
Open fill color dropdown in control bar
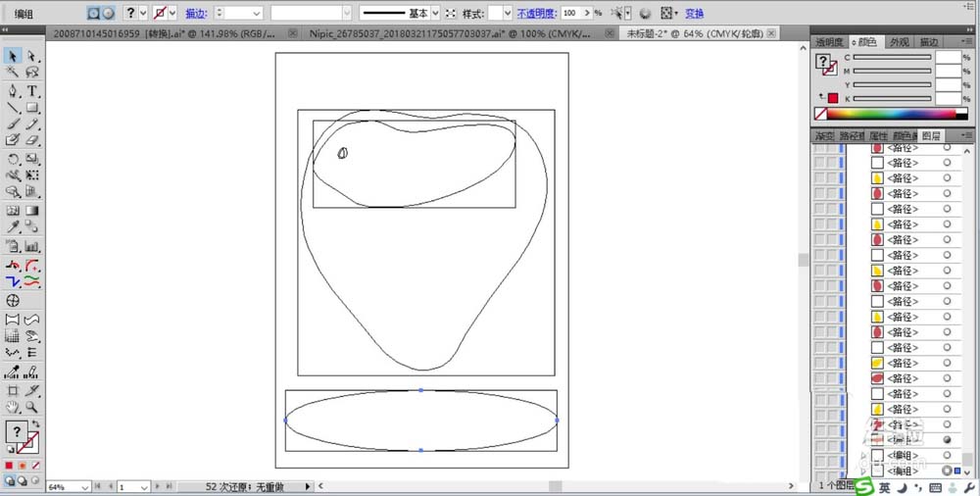pyautogui.click(x=143, y=13)
